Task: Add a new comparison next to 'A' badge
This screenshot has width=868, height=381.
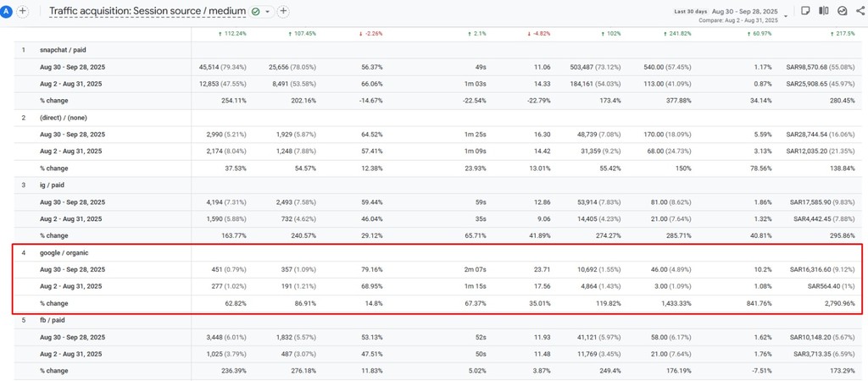Action: tap(23, 11)
